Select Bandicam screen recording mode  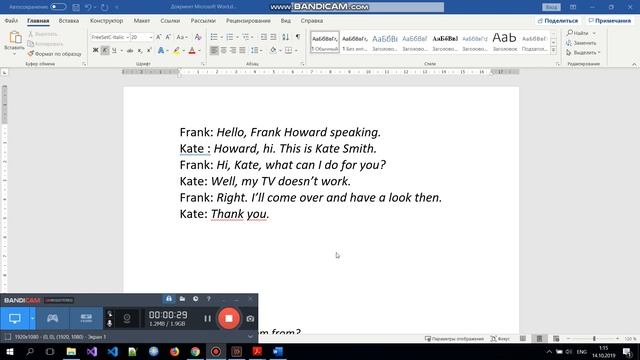coord(15,318)
